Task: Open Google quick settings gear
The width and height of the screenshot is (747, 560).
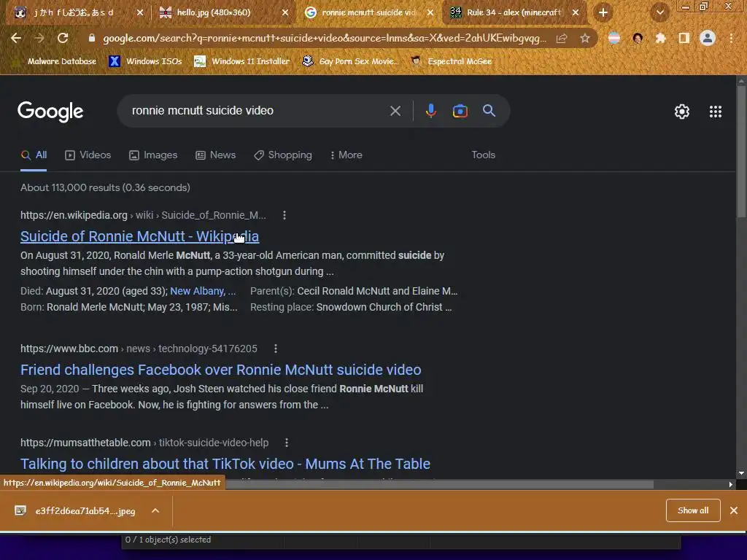Action: pyautogui.click(x=682, y=112)
